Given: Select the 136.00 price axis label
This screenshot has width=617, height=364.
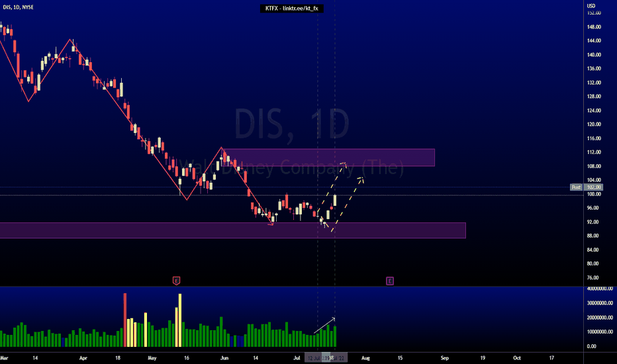Looking at the screenshot, I should (594, 68).
